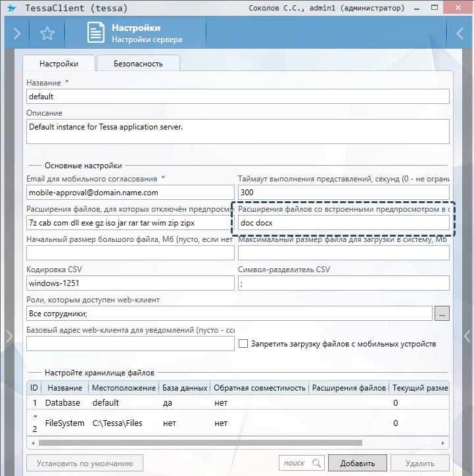Click the Email для мобильного согласования field
Screen dimensions: 474x476
point(130,193)
